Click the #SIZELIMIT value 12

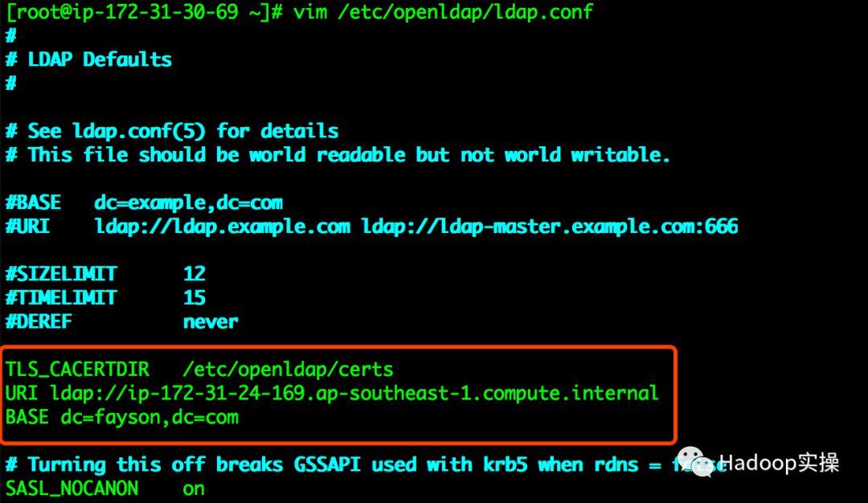194,273
